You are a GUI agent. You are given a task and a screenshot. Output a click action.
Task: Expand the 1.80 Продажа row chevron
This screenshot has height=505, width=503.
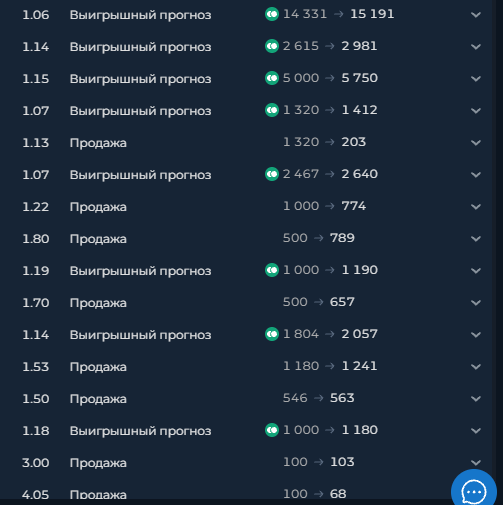[x=476, y=239]
